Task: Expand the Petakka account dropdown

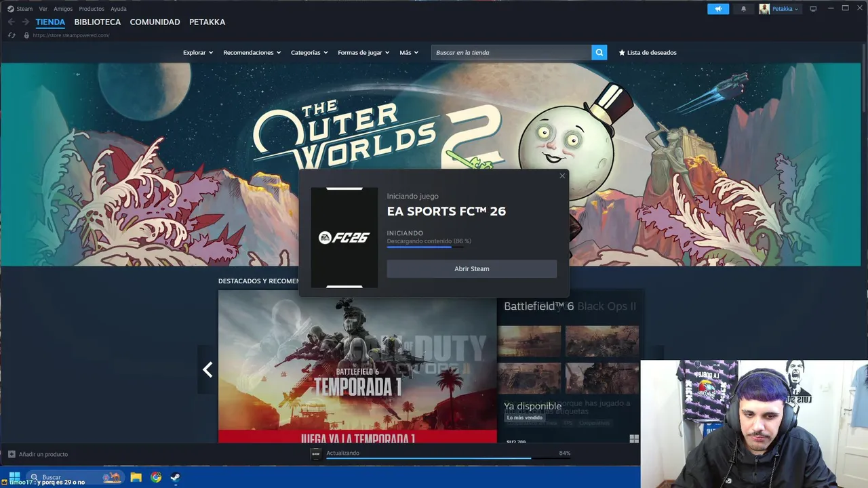Action: coord(785,9)
